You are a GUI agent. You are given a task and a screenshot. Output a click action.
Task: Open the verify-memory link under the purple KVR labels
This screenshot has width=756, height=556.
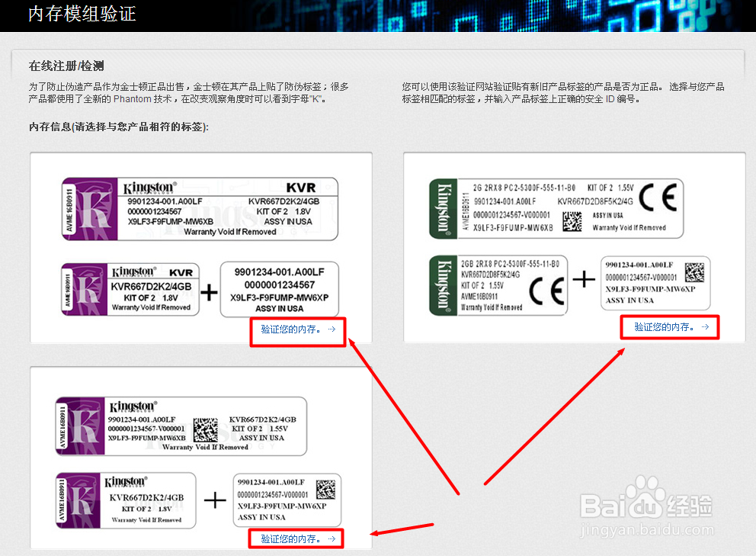point(298,329)
